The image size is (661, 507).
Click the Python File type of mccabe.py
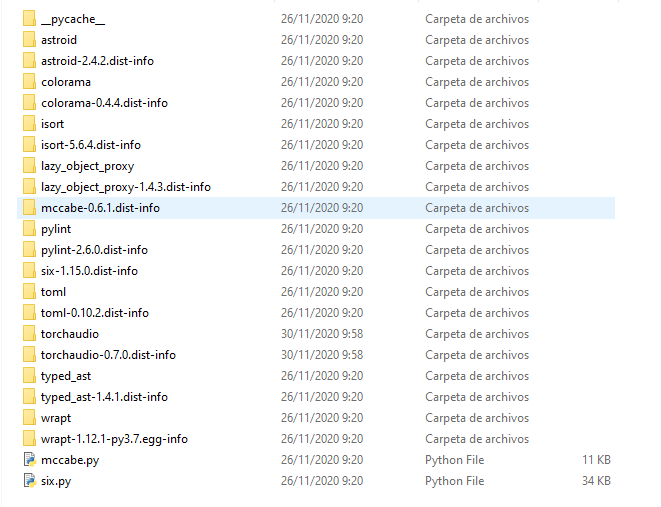coord(454,460)
